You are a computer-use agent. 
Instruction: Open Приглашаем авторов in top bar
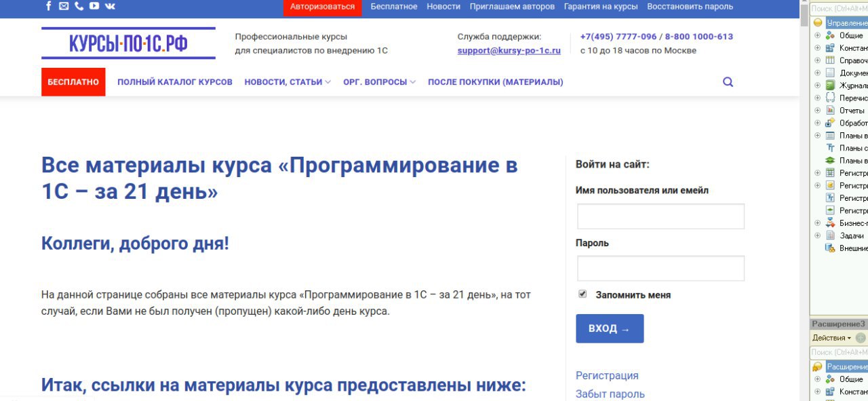512,7
